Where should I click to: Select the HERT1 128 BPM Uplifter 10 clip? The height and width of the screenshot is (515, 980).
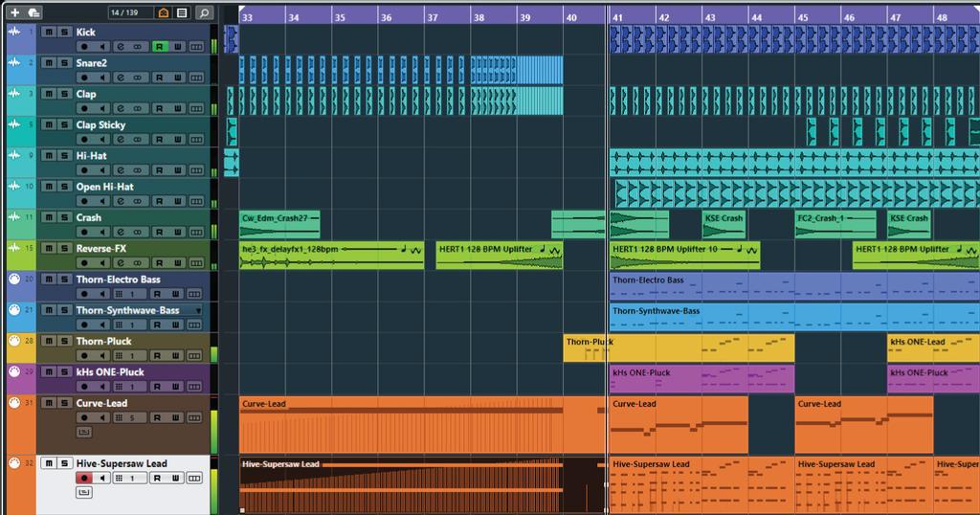click(x=684, y=256)
